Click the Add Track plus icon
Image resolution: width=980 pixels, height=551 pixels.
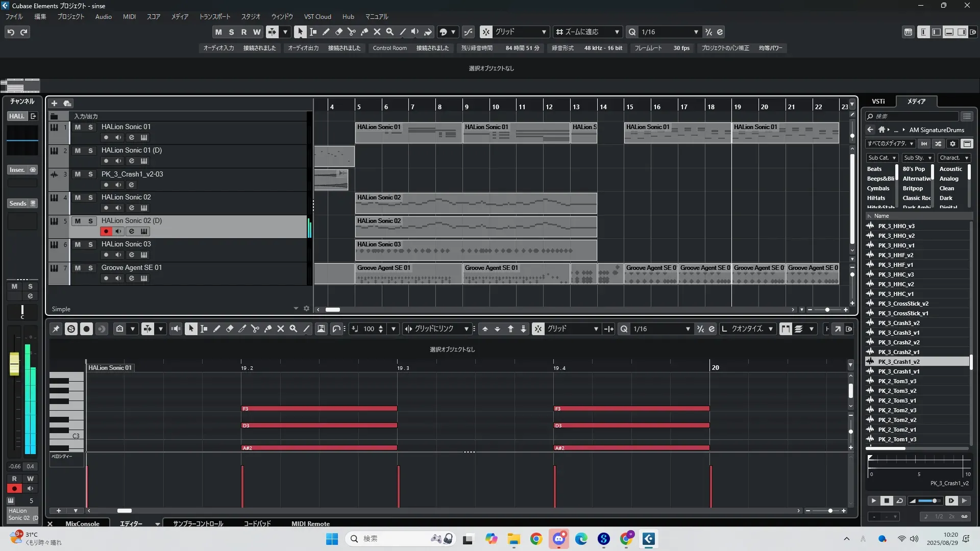[x=54, y=104]
